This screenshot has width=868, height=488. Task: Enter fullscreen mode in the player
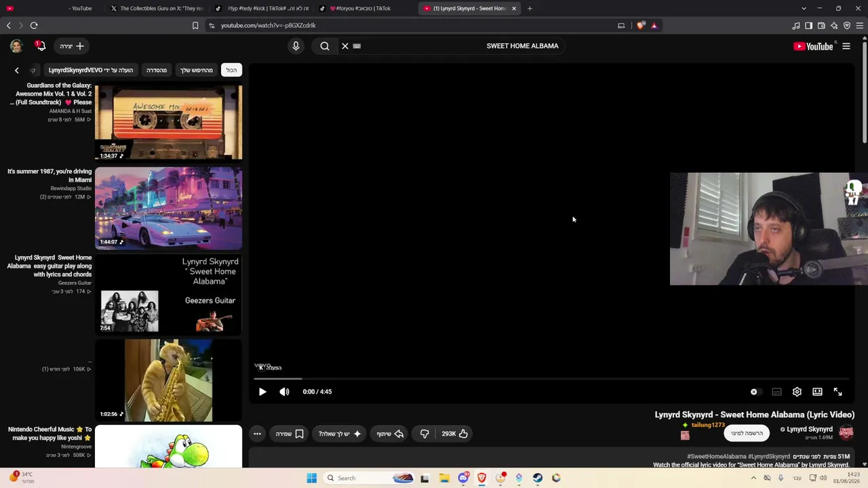[837, 392]
